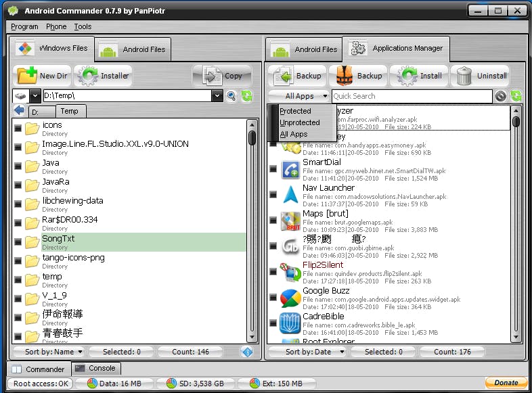Open the Tools menu

coord(83,26)
